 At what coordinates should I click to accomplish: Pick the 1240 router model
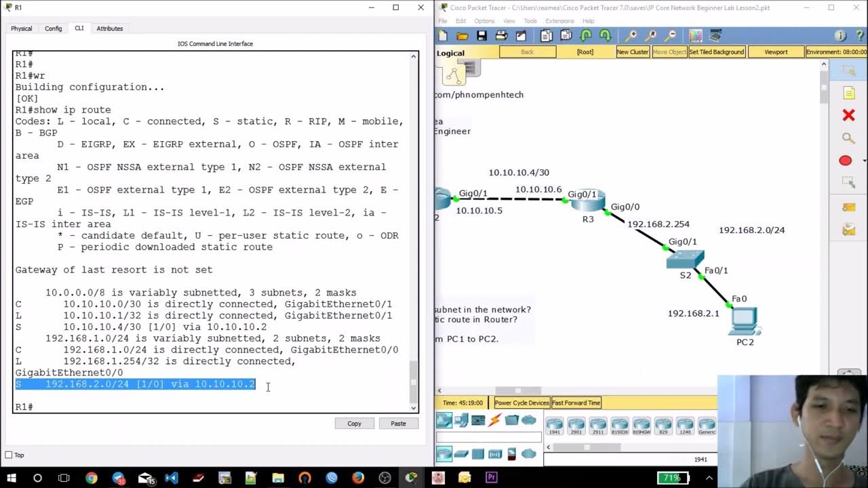685,425
